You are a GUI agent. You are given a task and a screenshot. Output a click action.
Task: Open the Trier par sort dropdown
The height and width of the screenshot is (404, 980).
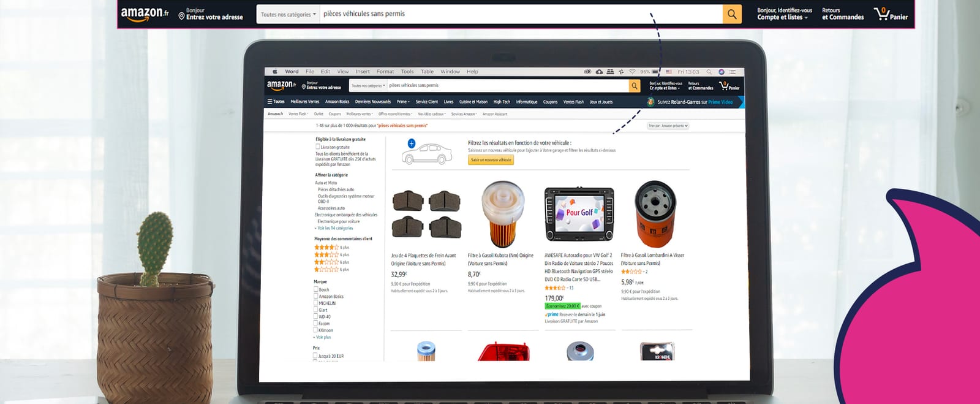tap(668, 126)
